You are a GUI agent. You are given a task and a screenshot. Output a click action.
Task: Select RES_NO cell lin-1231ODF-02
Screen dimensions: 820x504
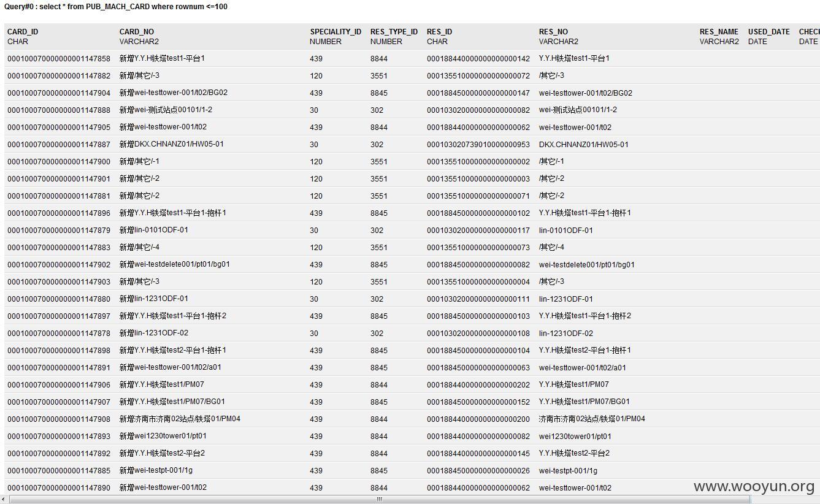click(x=566, y=334)
